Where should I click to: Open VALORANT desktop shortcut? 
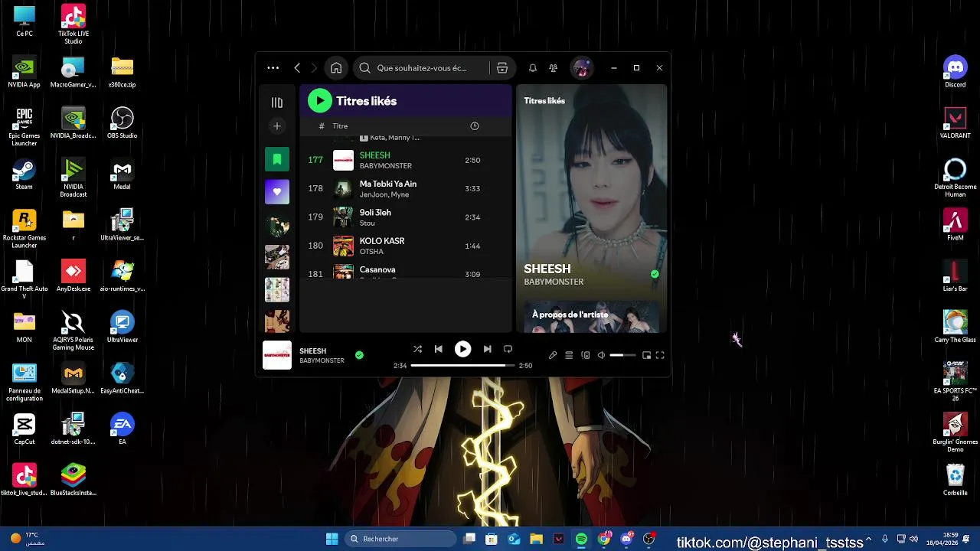click(955, 123)
